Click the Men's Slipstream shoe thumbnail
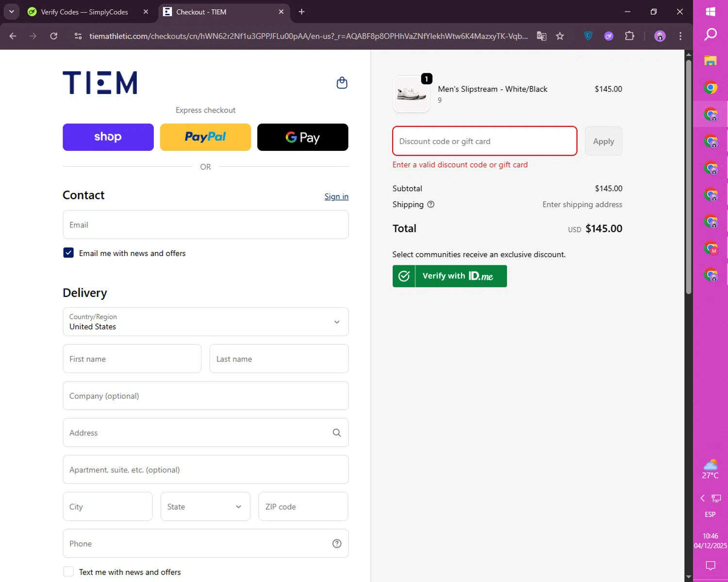 [411, 94]
